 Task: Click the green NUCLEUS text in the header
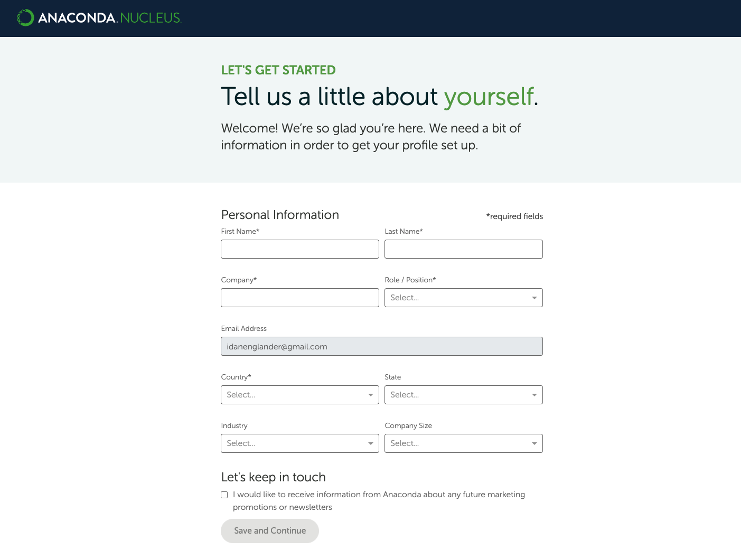151,18
